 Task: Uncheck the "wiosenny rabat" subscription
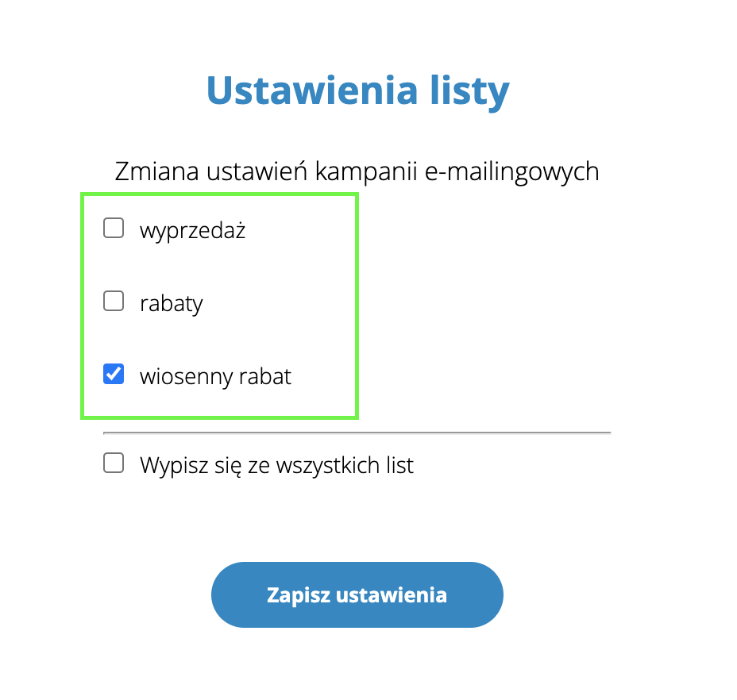tap(114, 374)
